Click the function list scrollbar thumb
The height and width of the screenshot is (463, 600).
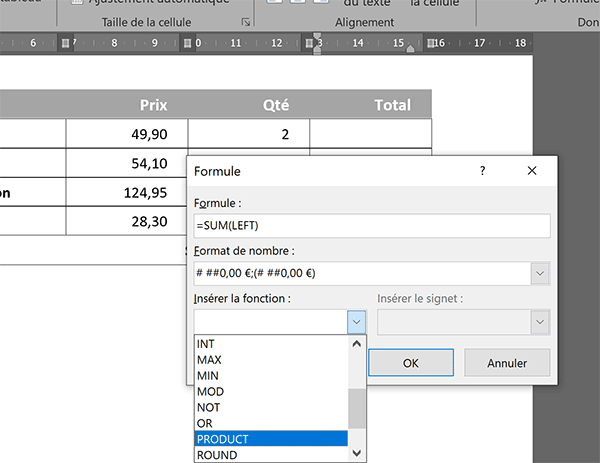click(357, 409)
